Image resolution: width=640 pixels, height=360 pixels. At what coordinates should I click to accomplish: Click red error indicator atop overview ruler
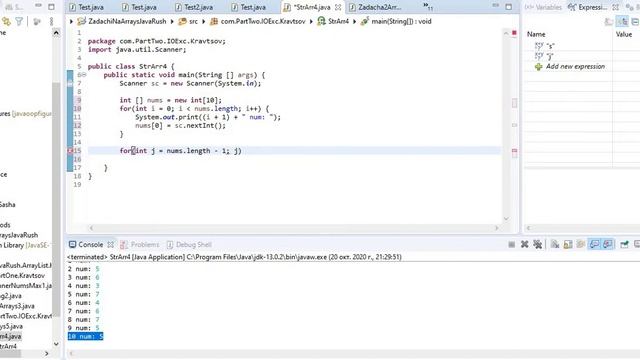tap(514, 33)
